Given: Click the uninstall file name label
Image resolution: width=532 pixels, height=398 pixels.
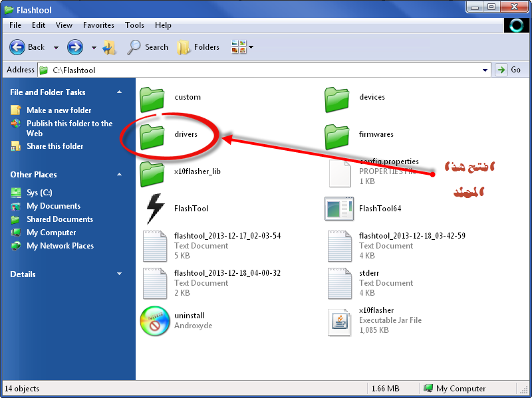Looking at the screenshot, I should coord(189,316).
